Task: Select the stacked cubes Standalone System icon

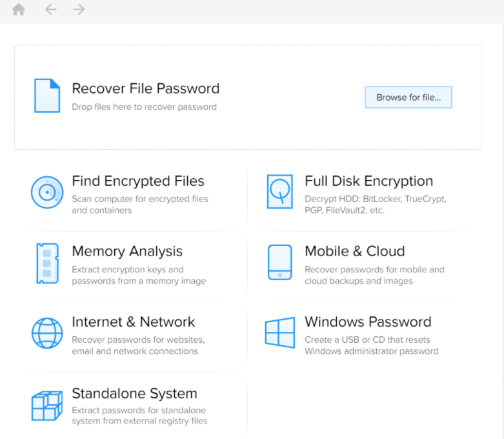Action: pos(47,406)
